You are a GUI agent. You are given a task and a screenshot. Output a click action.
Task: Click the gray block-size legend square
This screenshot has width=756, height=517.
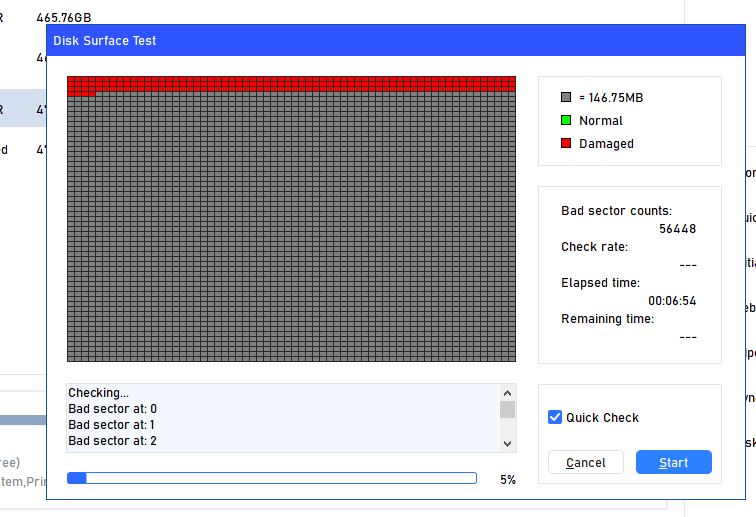[x=566, y=98]
